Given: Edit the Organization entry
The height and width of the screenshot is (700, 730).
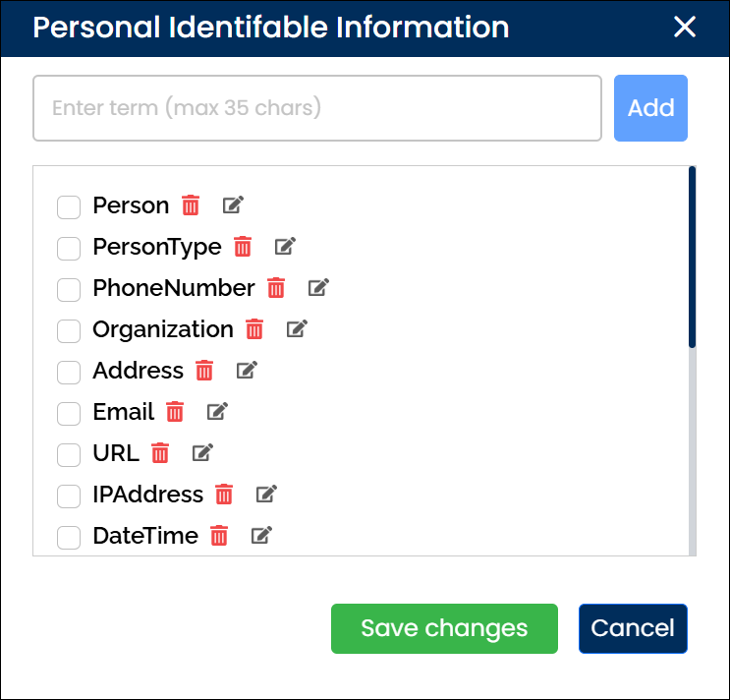Looking at the screenshot, I should click(x=296, y=329).
